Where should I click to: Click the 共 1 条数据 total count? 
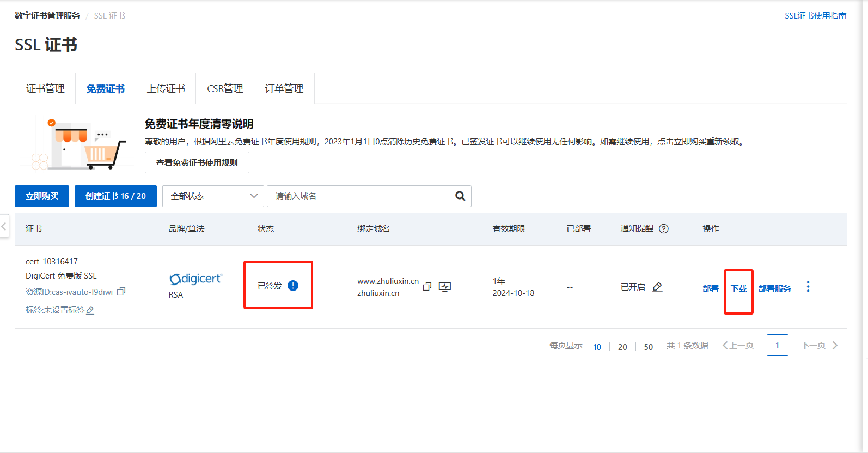click(687, 346)
